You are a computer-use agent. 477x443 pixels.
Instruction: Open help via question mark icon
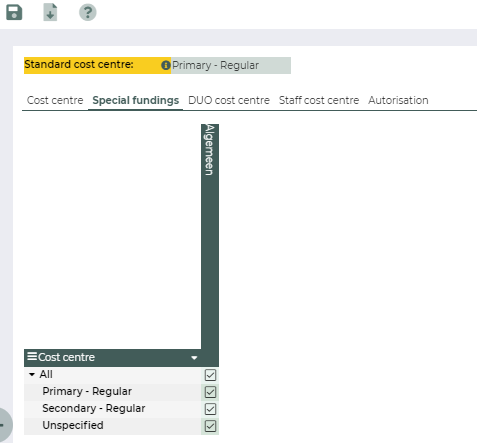pos(88,12)
